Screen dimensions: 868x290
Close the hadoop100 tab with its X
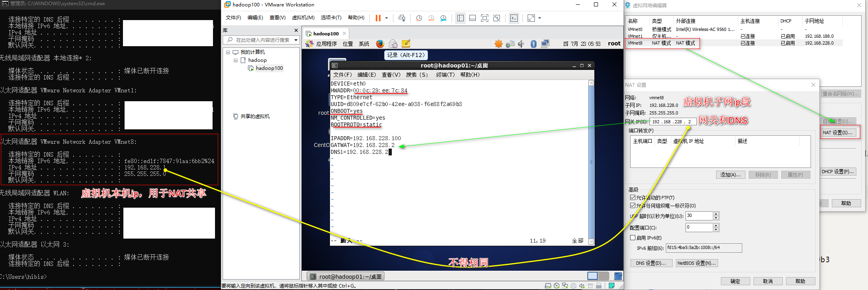[x=344, y=33]
